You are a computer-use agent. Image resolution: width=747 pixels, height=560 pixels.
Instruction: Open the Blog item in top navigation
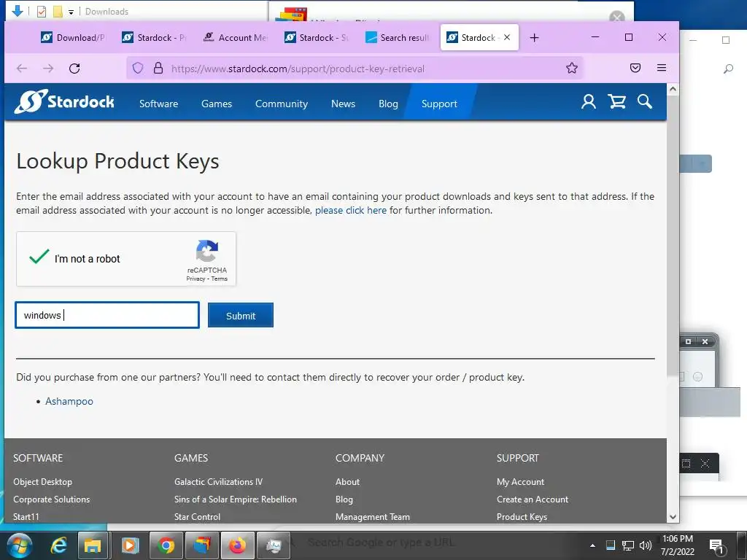coord(388,104)
